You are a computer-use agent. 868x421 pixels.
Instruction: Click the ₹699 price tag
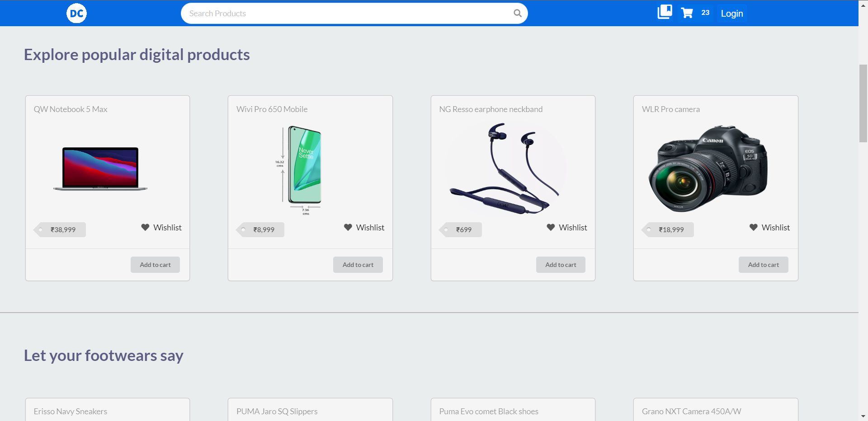tap(461, 229)
